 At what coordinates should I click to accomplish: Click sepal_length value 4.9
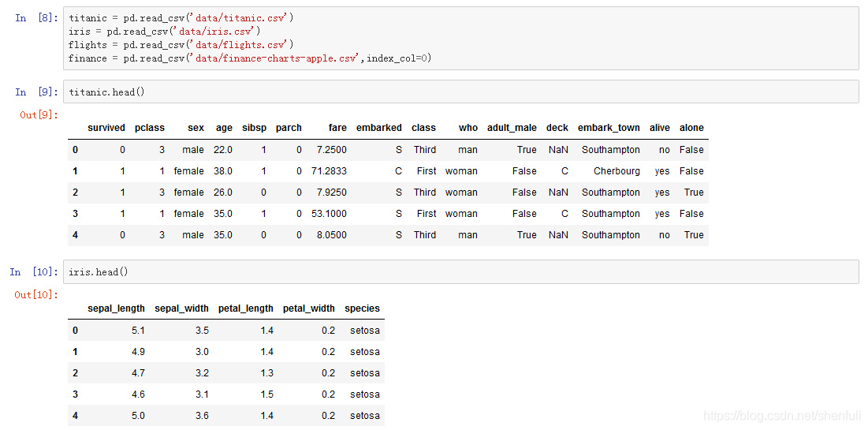tap(139, 352)
